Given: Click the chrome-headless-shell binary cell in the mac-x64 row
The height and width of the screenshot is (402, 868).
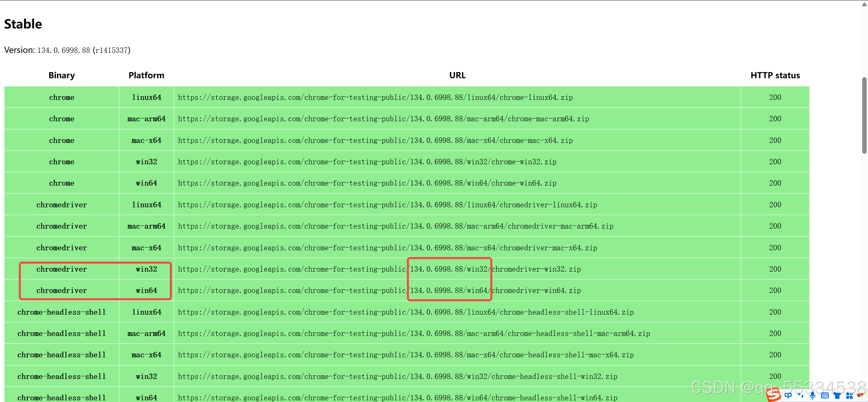Looking at the screenshot, I should click(62, 355).
